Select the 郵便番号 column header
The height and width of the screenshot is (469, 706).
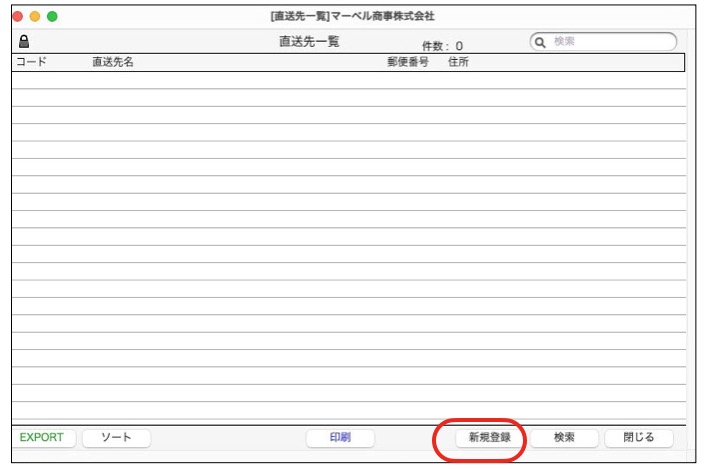click(408, 62)
